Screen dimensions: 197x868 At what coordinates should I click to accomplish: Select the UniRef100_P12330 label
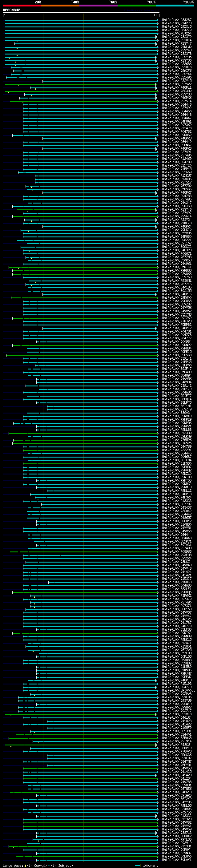(x=177, y=433)
